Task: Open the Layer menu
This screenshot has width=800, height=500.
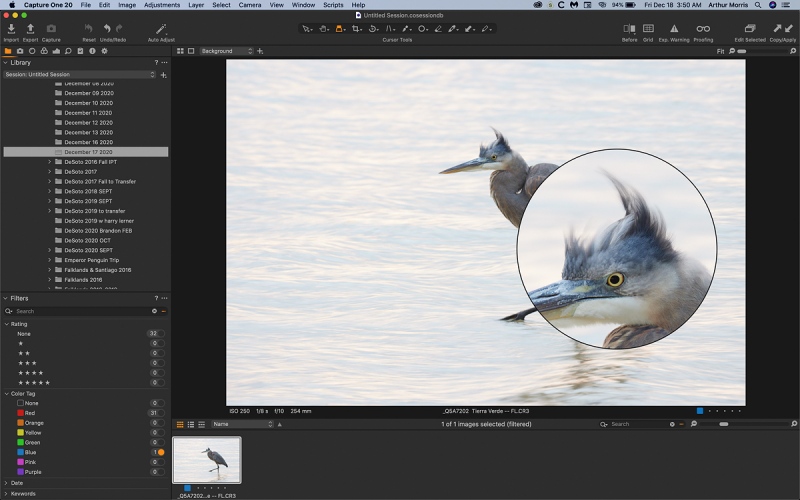Action: click(196, 5)
